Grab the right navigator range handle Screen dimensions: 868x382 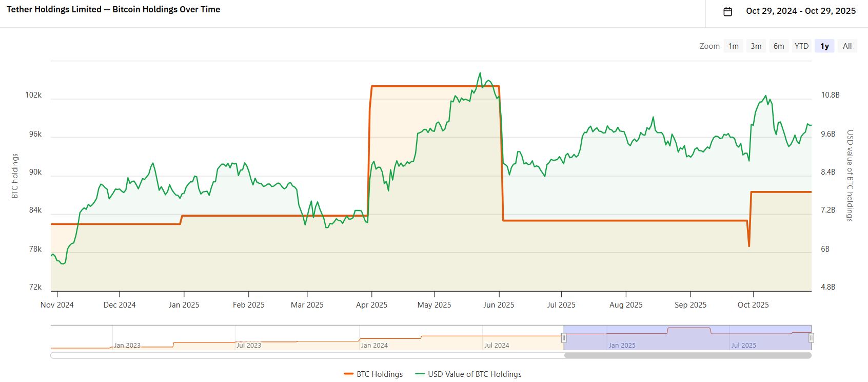coord(812,338)
